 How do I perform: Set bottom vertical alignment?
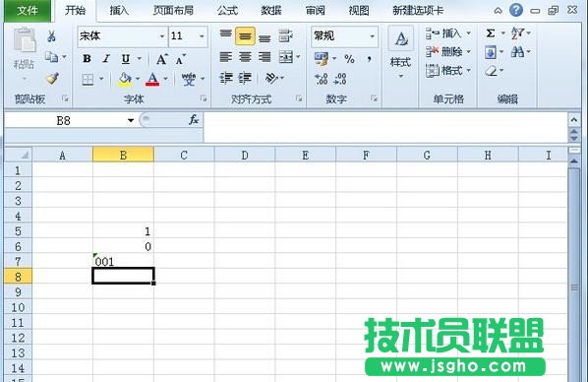[x=265, y=37]
